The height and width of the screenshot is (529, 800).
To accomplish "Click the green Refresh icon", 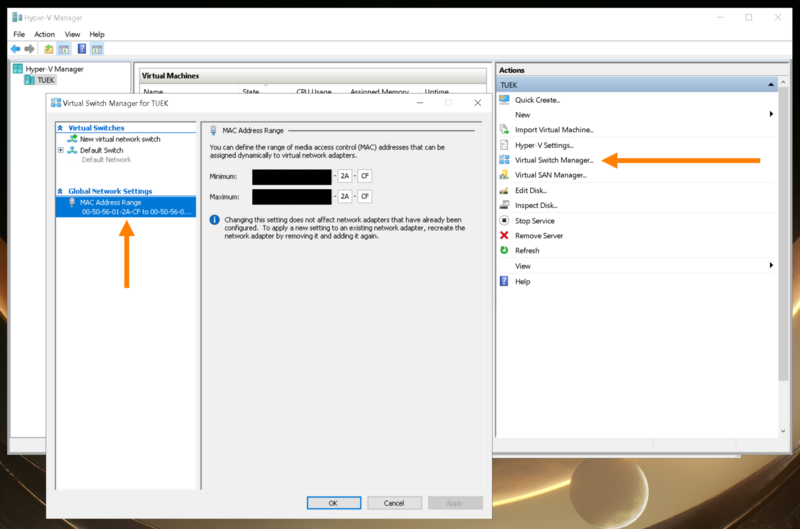I will click(504, 250).
